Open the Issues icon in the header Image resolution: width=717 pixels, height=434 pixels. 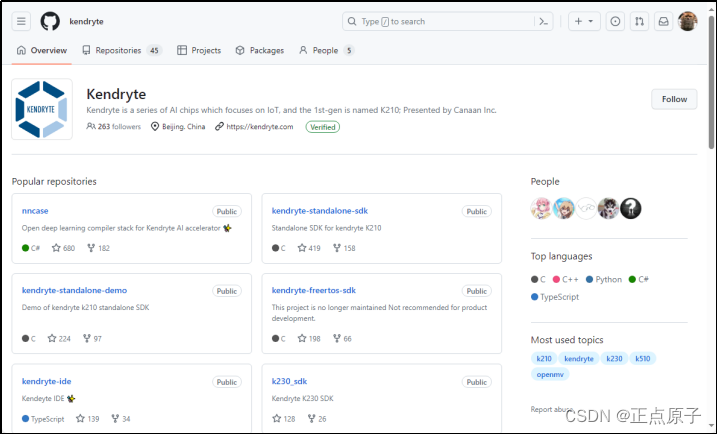click(615, 21)
